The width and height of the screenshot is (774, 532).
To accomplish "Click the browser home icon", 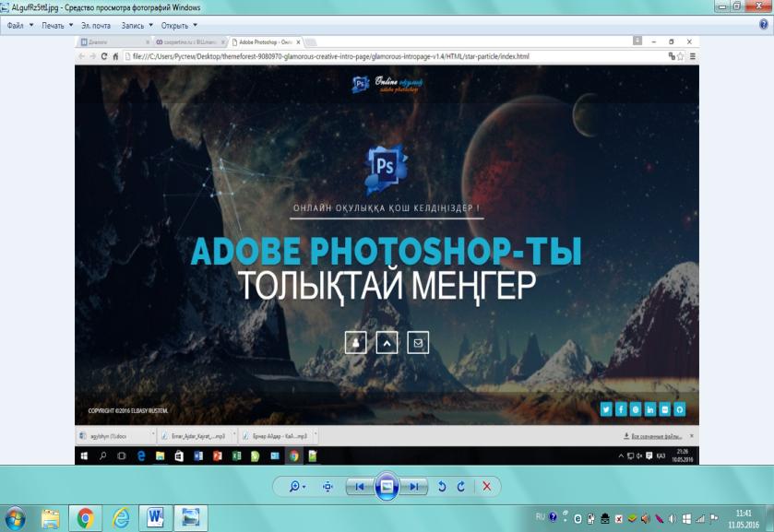I will click(115, 56).
